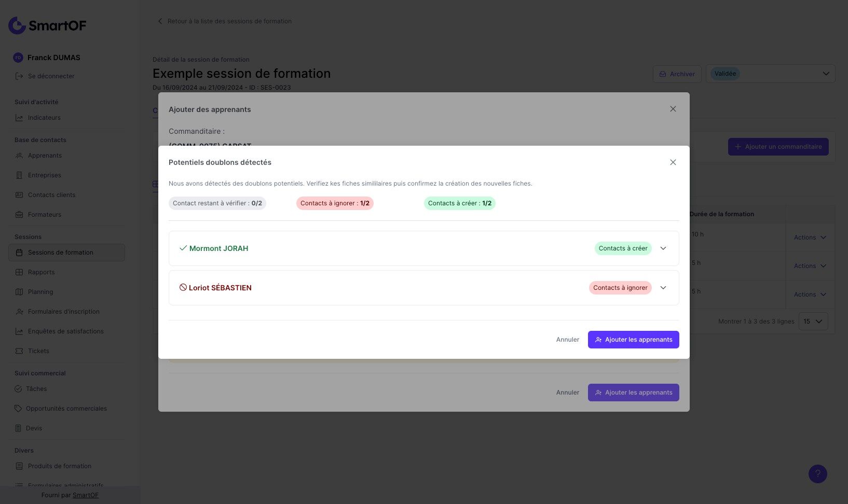Click the Contacts à ignorer 1/2 counter

(335, 203)
